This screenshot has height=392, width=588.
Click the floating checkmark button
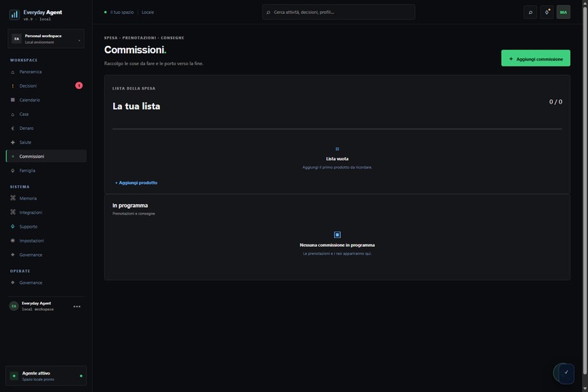(566, 373)
